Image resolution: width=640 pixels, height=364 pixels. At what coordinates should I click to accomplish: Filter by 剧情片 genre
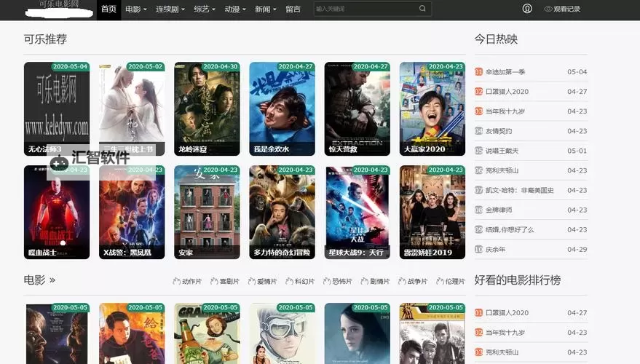[375, 281]
